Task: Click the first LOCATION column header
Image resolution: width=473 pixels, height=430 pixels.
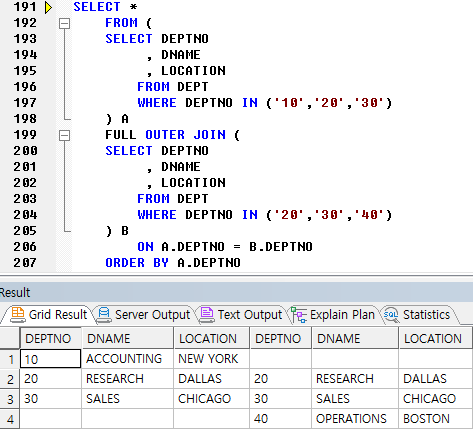Action: pyautogui.click(x=212, y=338)
